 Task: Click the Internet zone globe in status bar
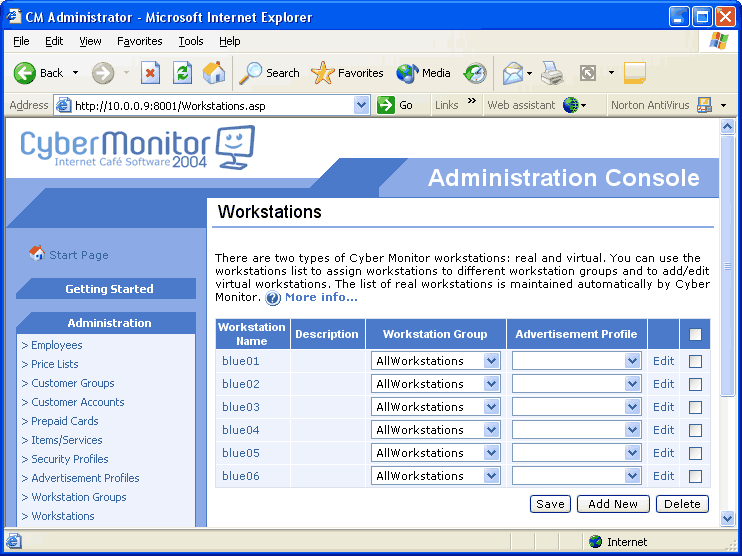pyautogui.click(x=595, y=541)
